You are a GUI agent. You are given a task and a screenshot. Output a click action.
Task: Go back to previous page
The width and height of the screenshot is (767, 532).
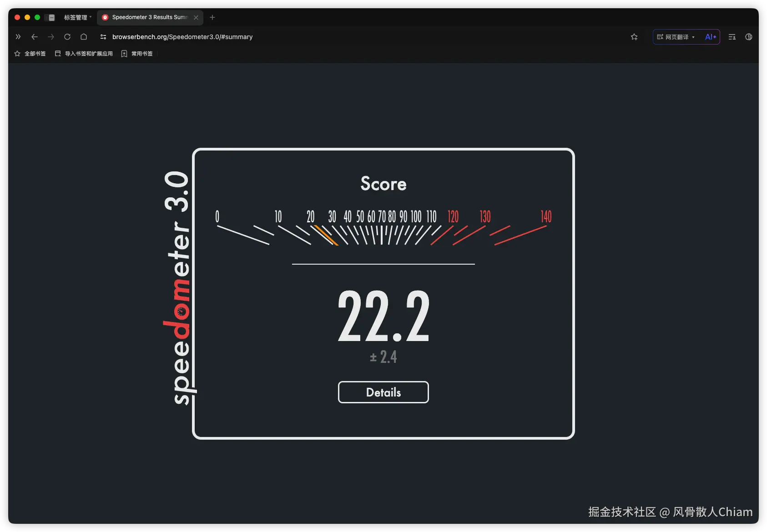click(x=35, y=37)
